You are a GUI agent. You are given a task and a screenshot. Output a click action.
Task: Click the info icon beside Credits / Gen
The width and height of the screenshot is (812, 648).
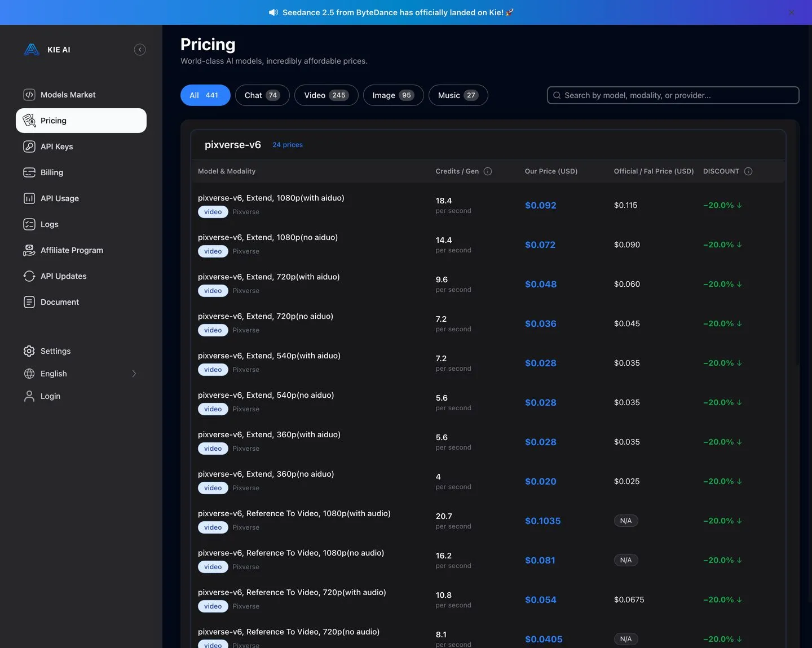488,171
